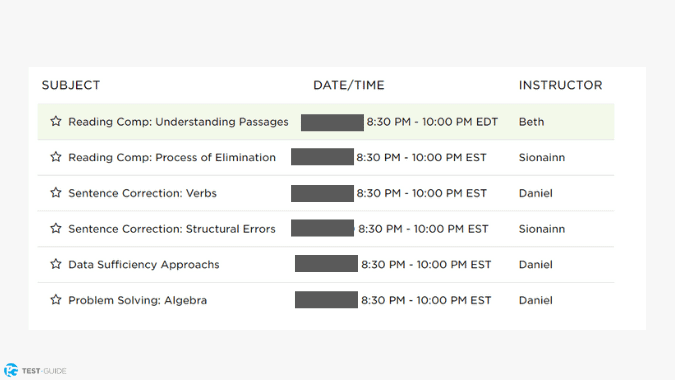Open Reading Comp: Understanding Passages

point(178,122)
